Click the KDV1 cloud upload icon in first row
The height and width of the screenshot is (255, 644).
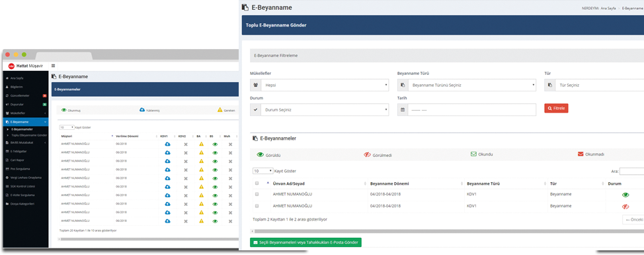167,144
